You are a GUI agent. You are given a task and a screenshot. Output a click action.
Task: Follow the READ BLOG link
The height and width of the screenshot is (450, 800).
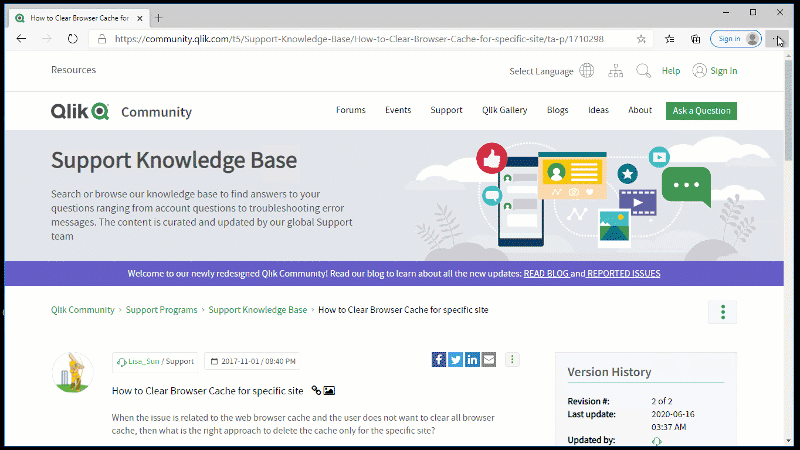tap(546, 273)
